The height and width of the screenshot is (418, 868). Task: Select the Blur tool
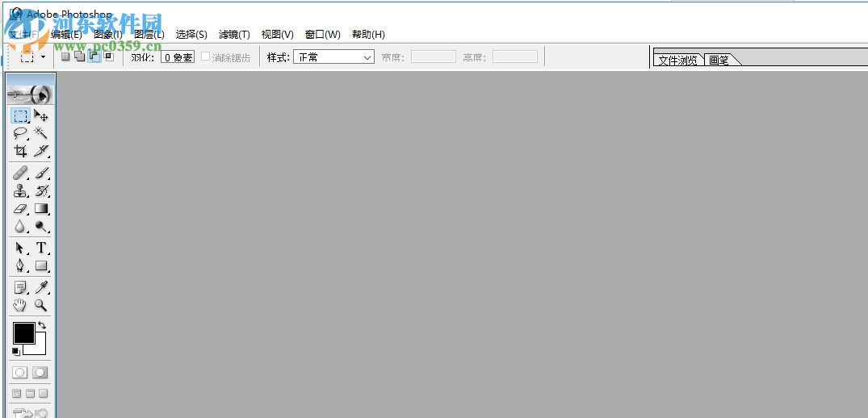pyautogui.click(x=20, y=226)
